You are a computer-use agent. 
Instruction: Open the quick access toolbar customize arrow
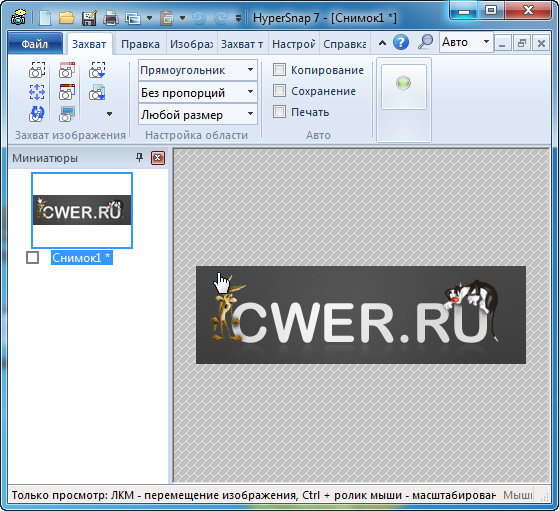point(239,18)
